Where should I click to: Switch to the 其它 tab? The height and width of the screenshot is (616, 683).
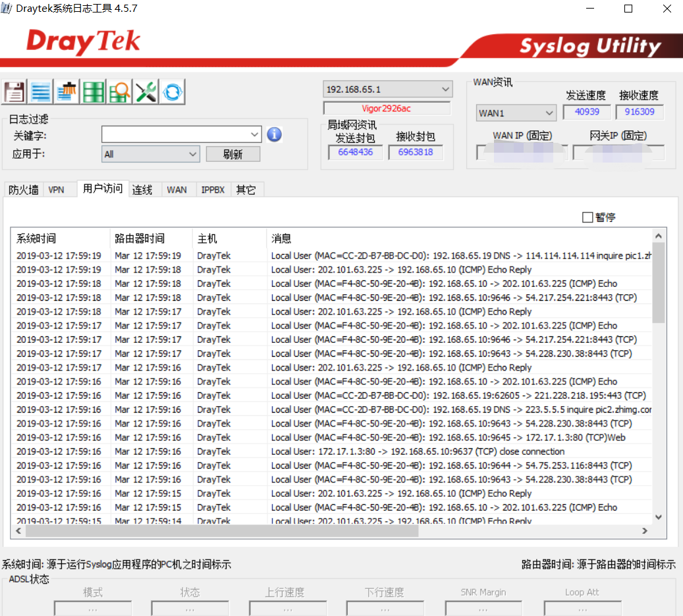[246, 190]
